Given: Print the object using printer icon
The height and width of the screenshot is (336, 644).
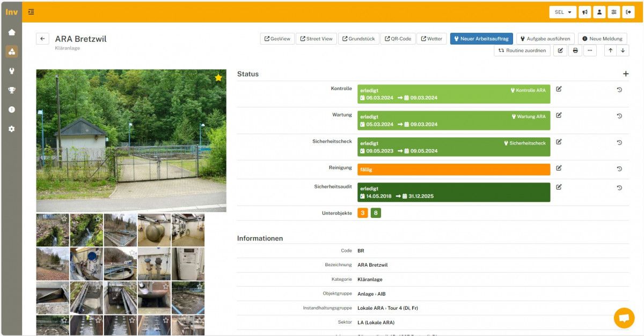Looking at the screenshot, I should (x=575, y=50).
